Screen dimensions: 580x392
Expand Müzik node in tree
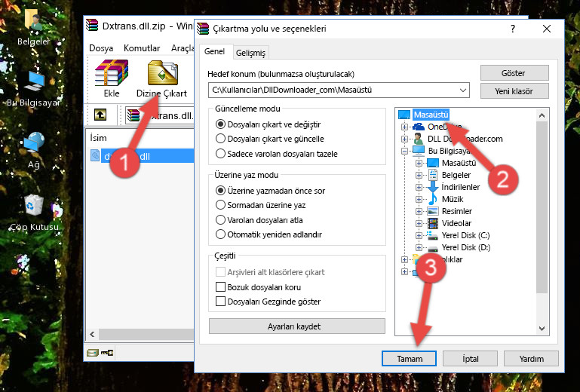[419, 199]
